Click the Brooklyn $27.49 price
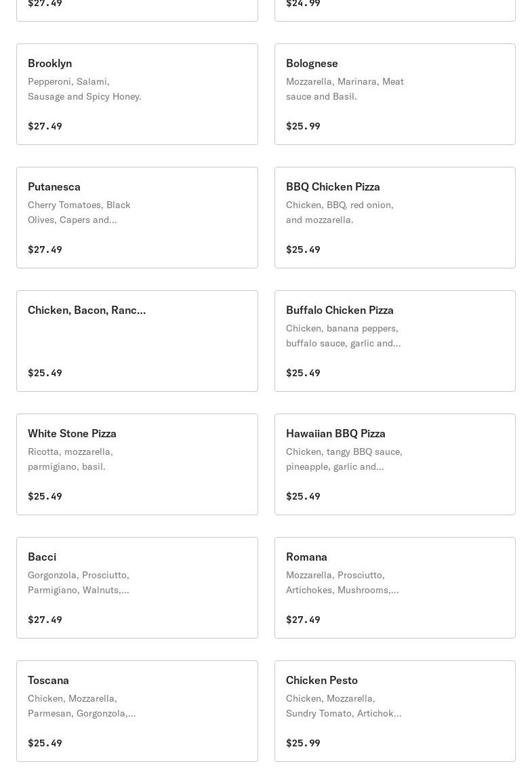Viewport: 532px width, 783px height. point(45,126)
